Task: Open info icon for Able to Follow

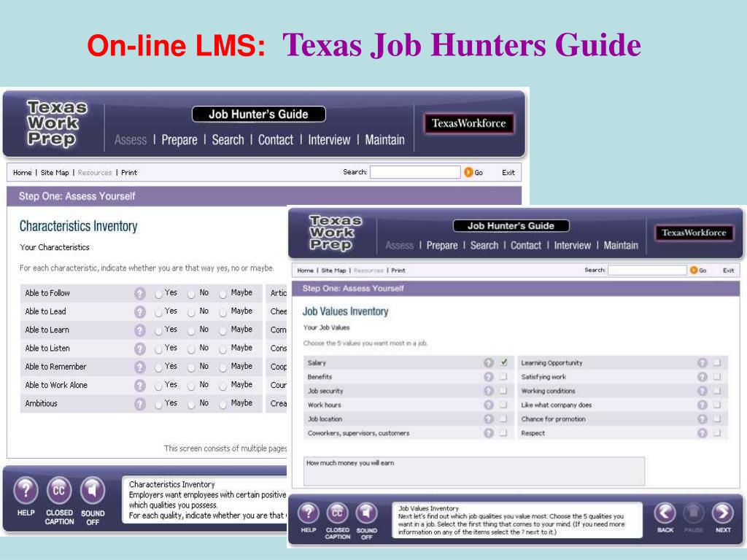Action: pyautogui.click(x=139, y=293)
